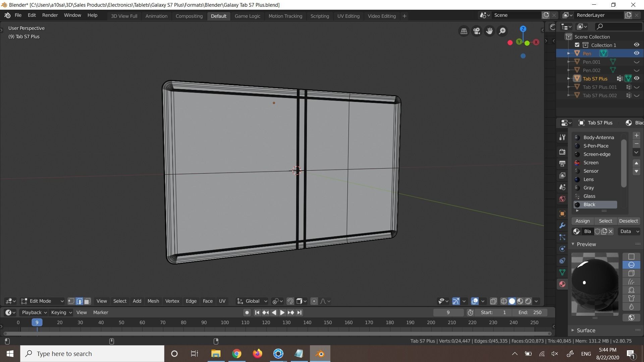Uncheck the Collection 1 checkbox

coord(577,45)
